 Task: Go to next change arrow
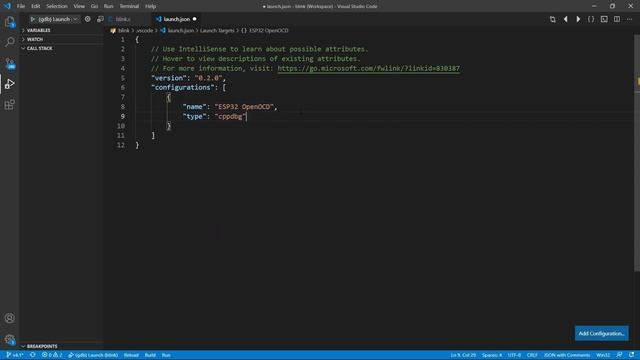click(578, 19)
